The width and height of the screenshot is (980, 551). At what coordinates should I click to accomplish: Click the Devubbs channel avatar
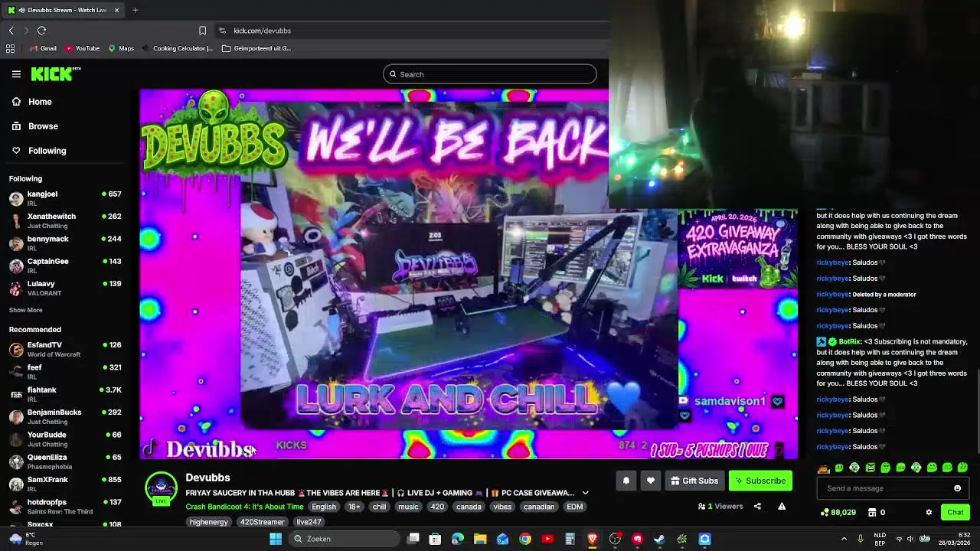(161, 488)
